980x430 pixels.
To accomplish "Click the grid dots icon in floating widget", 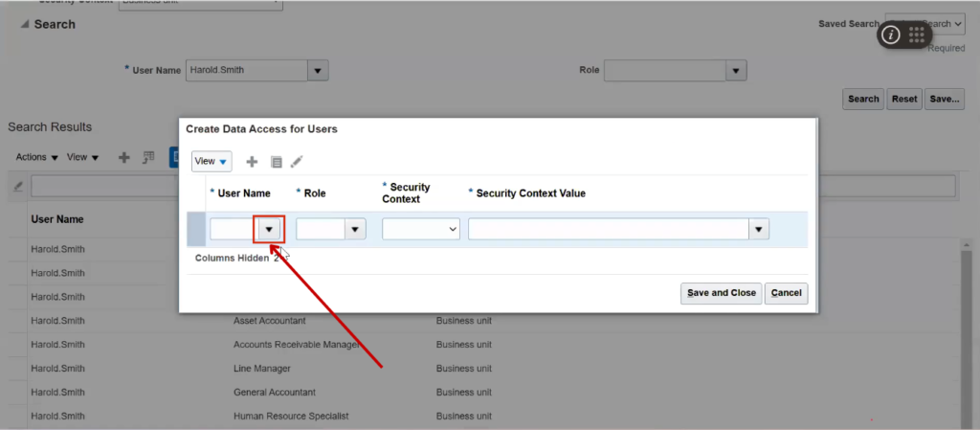I will pos(916,34).
